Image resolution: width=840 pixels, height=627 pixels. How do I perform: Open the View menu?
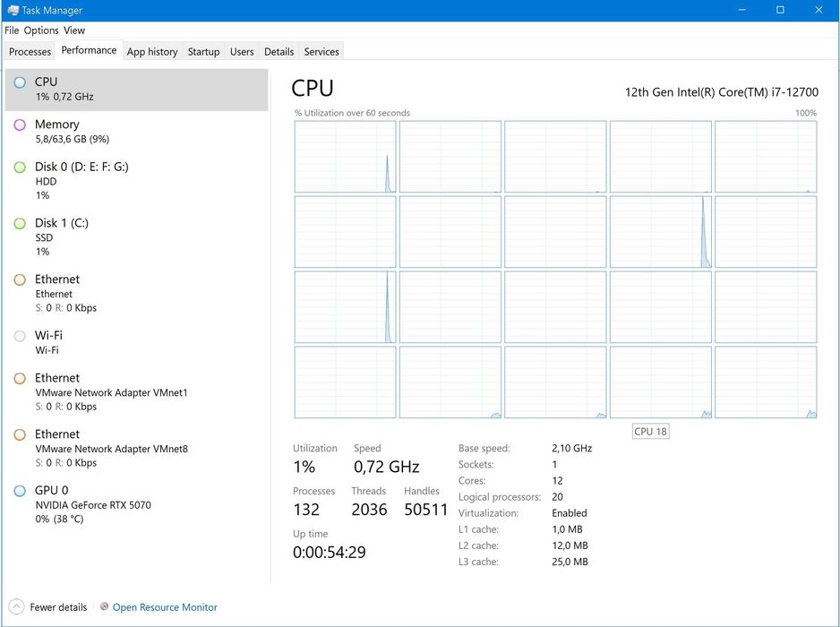point(74,30)
